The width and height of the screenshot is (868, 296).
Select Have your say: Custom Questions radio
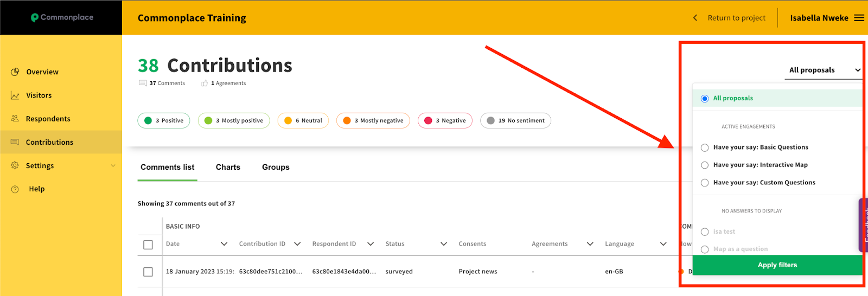[705, 183]
